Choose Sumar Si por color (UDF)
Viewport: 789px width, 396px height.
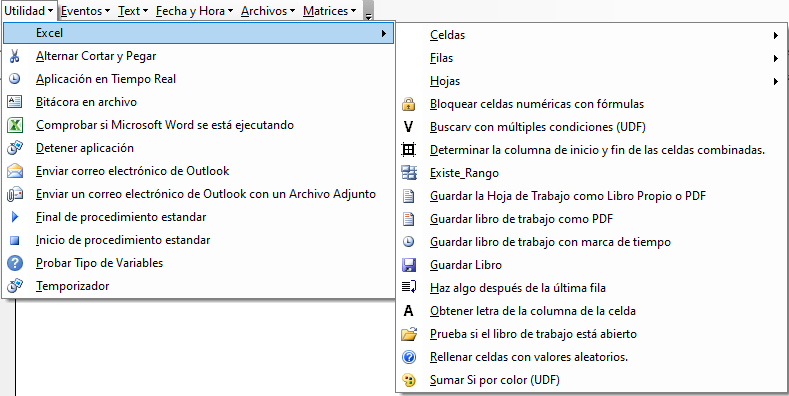(x=592, y=380)
